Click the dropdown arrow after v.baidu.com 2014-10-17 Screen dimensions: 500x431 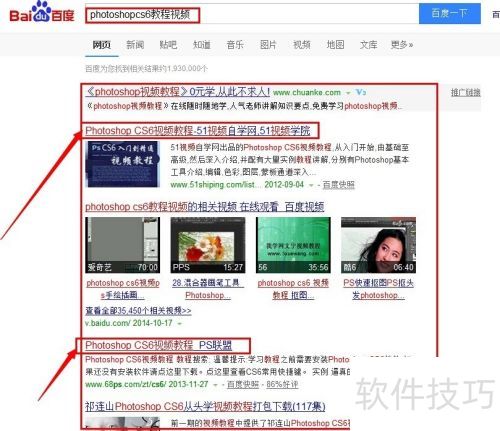click(x=179, y=324)
